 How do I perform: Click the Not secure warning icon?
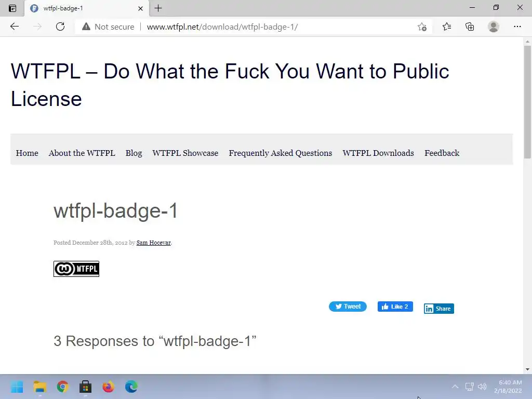click(86, 26)
